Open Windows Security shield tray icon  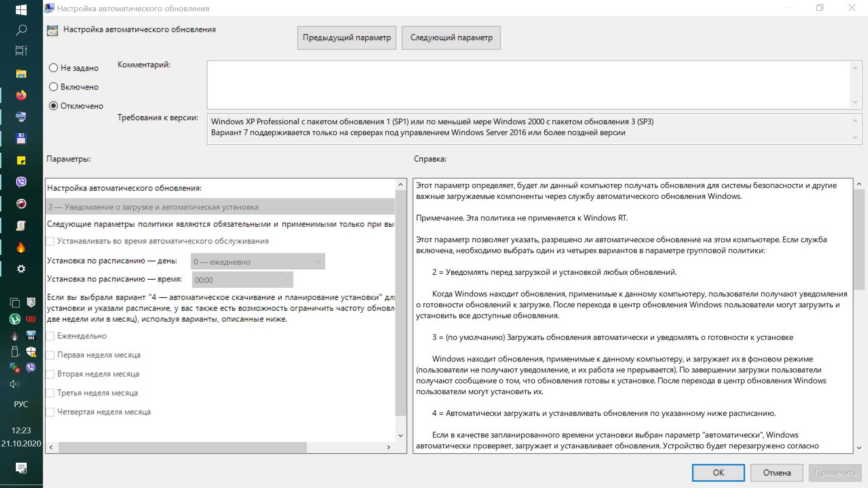31,352
